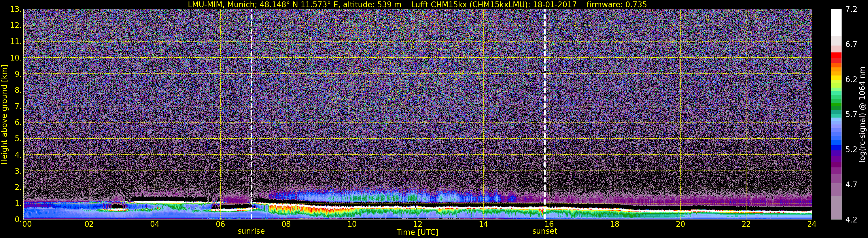Click the 2. height tick label
This screenshot has width=868, height=238.
click(x=18, y=187)
